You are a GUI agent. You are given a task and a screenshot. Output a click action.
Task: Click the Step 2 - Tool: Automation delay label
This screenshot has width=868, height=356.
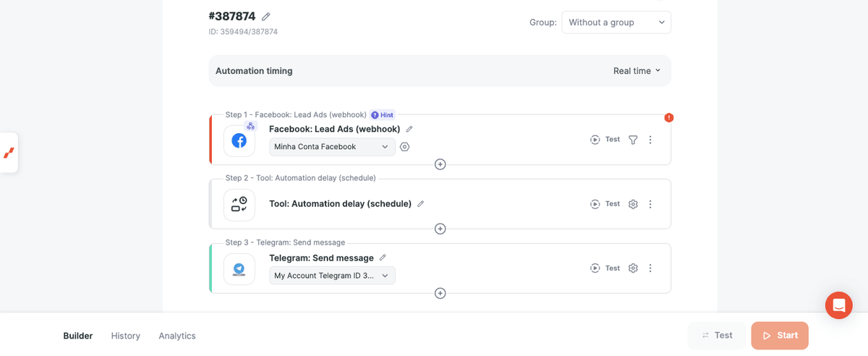click(300, 178)
